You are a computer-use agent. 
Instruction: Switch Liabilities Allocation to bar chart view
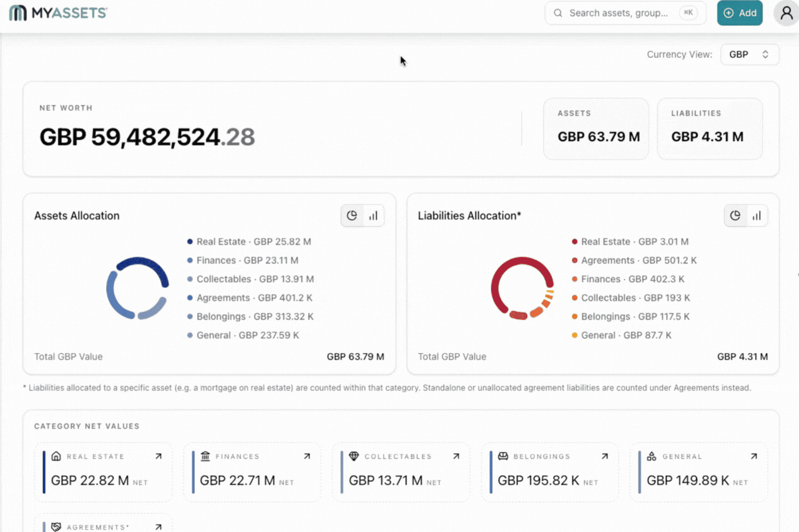click(x=757, y=216)
